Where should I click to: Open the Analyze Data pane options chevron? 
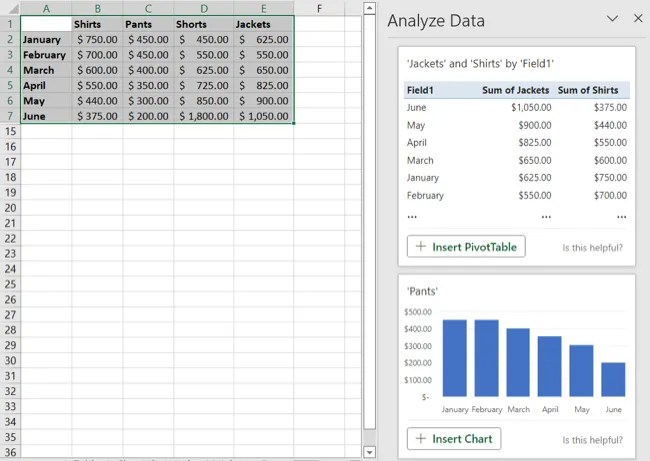click(x=612, y=18)
